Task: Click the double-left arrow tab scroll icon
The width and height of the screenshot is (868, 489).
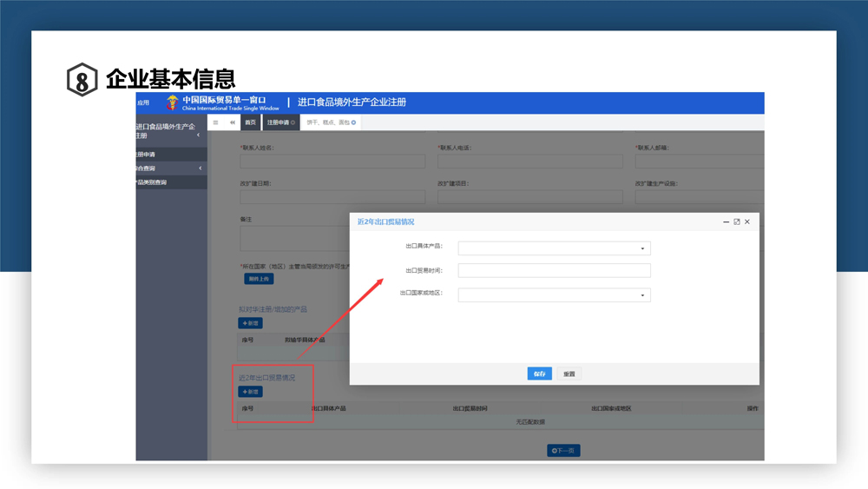Action: click(233, 122)
